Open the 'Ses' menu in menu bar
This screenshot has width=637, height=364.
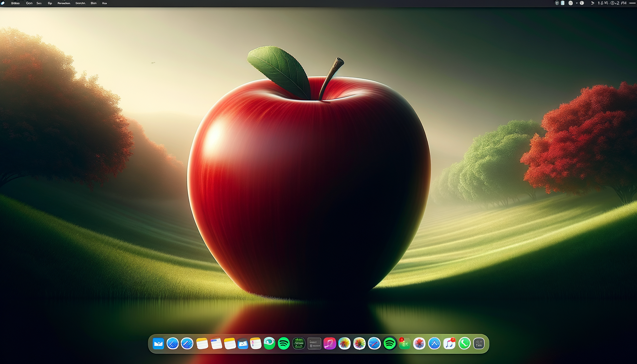(x=39, y=3)
